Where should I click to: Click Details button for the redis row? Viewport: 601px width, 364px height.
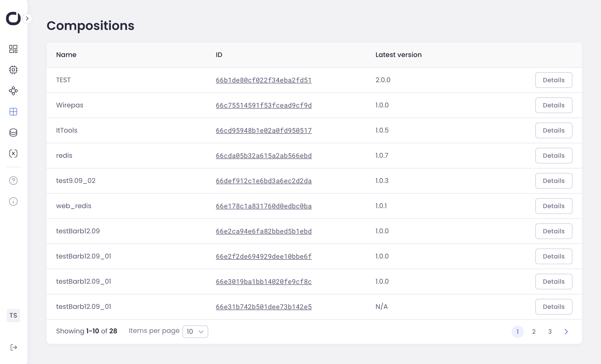(x=553, y=155)
